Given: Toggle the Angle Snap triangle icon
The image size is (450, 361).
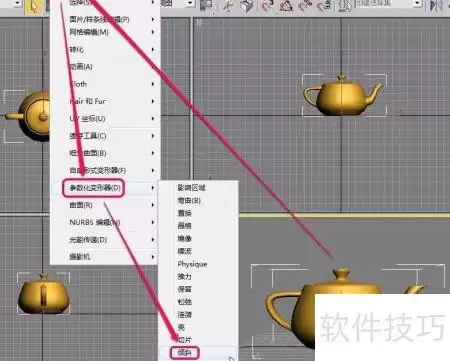Looking at the screenshot, I should 286,6.
